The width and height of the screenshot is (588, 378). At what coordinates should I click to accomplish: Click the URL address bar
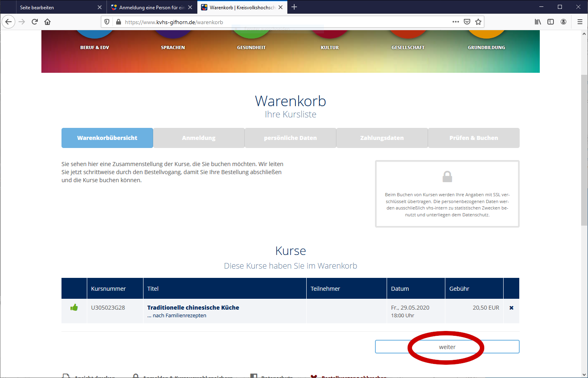281,22
